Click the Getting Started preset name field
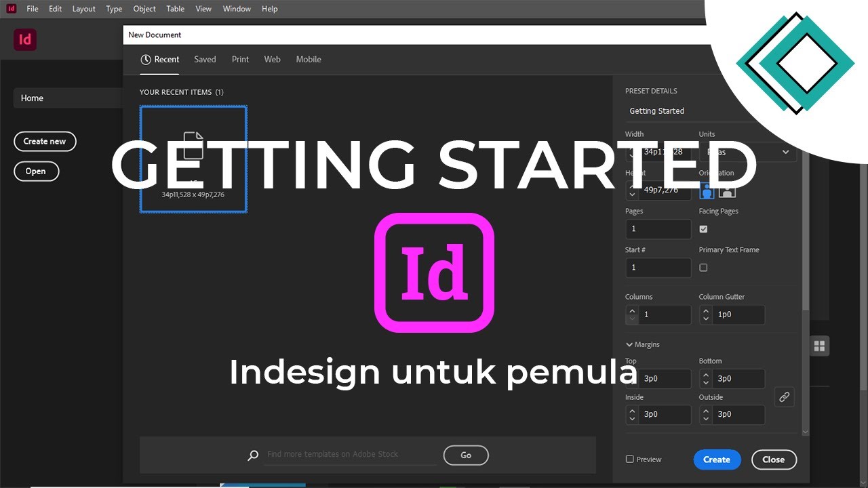 (712, 111)
